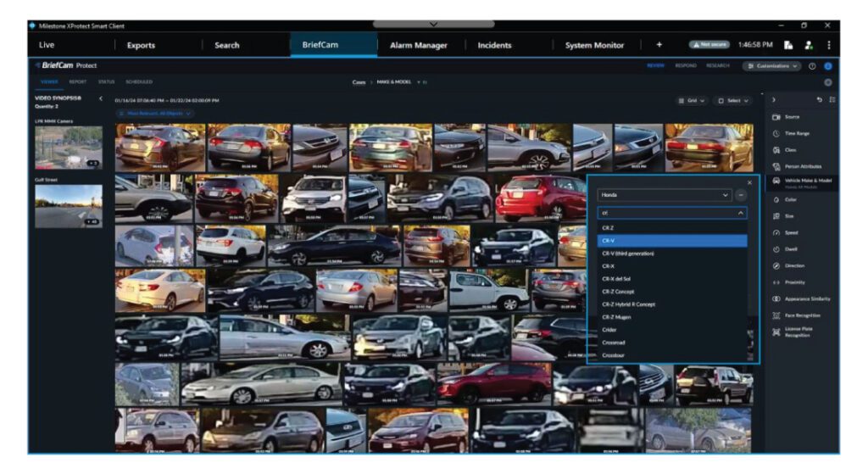Open the Select dropdown
The width and height of the screenshot is (868, 474).
point(733,101)
